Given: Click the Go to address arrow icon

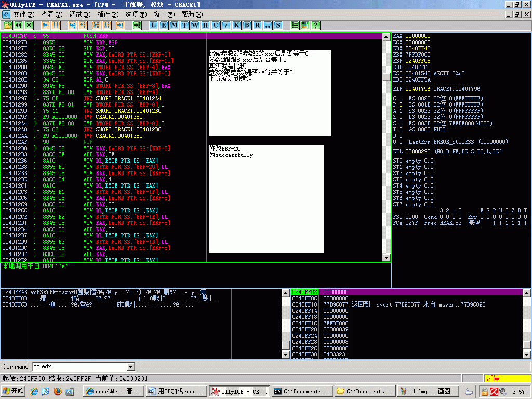Looking at the screenshot, I should pos(137,25).
